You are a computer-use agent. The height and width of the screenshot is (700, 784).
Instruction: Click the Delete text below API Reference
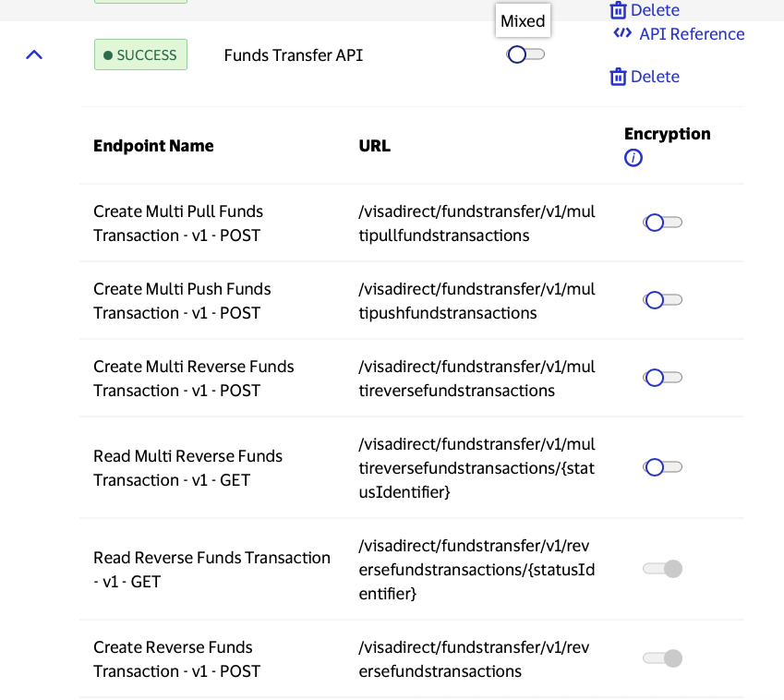pos(655,77)
